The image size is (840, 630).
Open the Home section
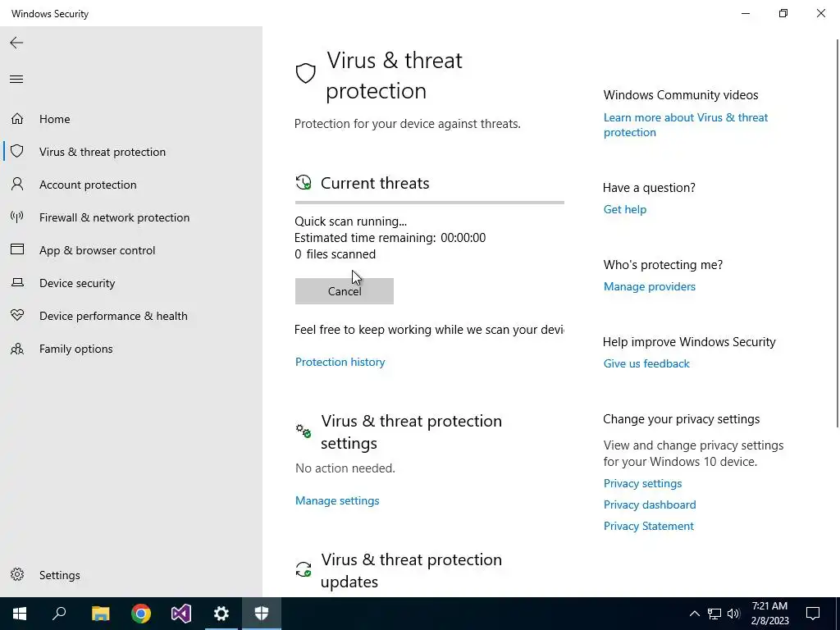tap(55, 119)
